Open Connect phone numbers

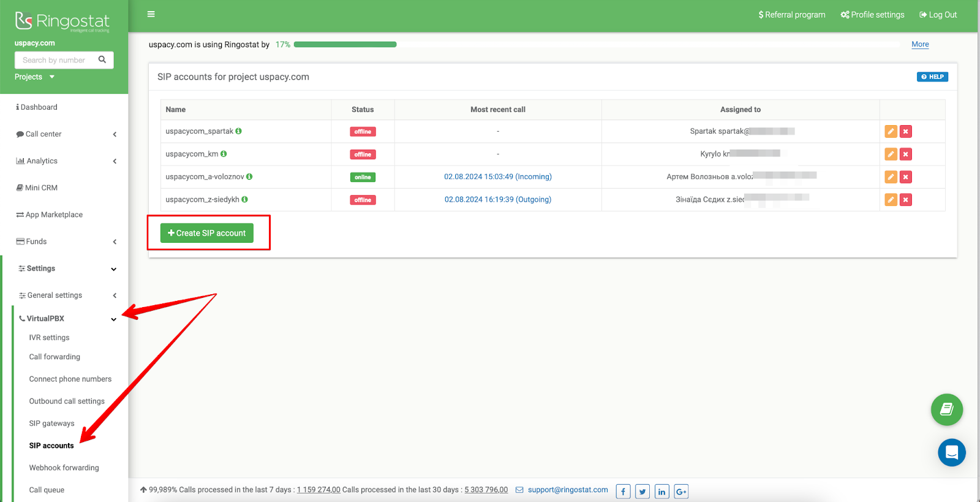point(70,379)
